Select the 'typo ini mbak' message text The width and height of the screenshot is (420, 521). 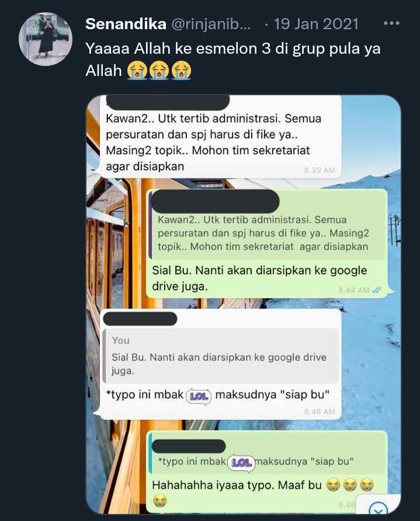click(x=217, y=395)
